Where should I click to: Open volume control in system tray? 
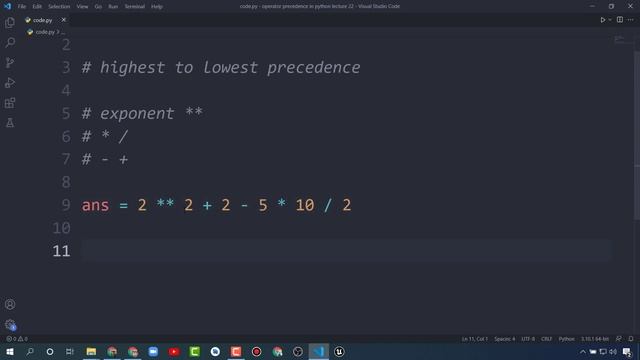[613, 351]
